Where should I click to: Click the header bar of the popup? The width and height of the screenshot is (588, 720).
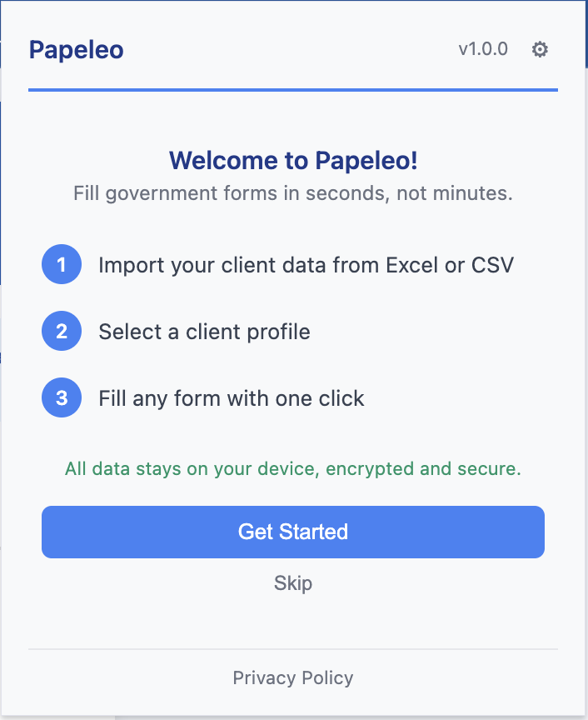pos(292,49)
